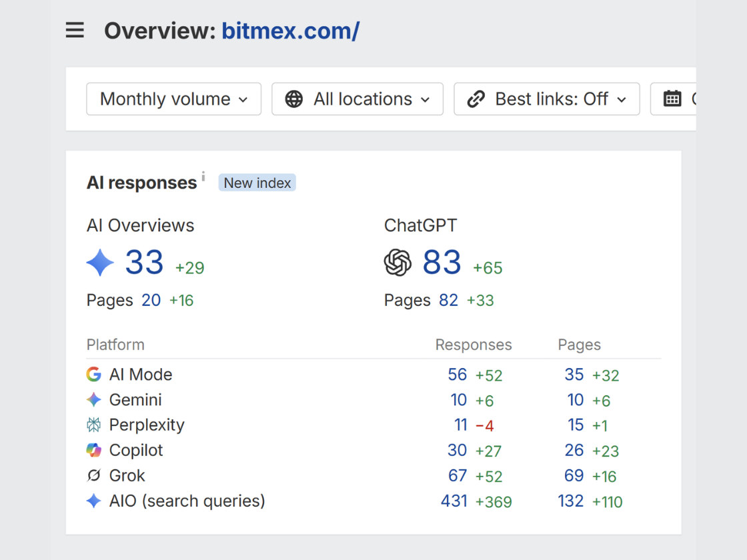Click the Perplexity platform label
Image resolution: width=747 pixels, height=560 pixels.
coord(147,425)
